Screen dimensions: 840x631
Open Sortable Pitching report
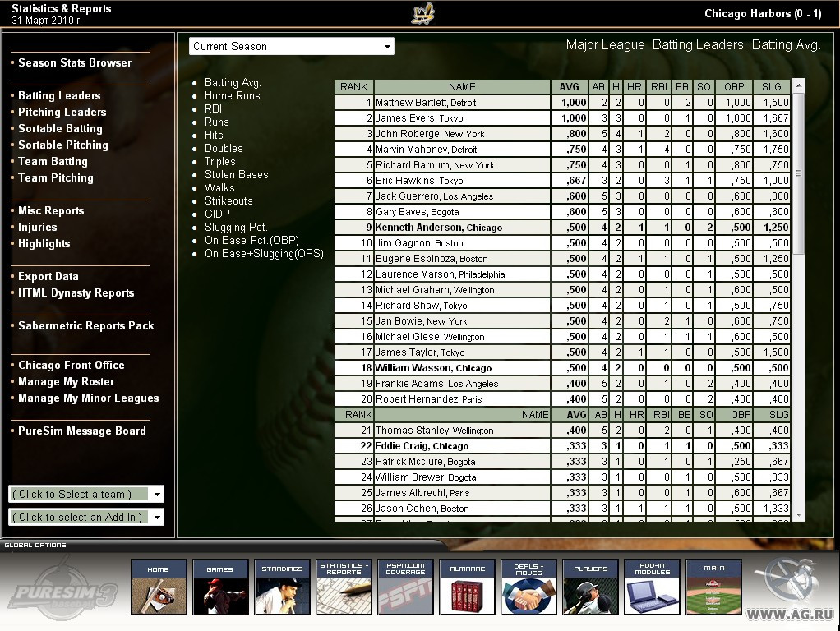(x=63, y=145)
